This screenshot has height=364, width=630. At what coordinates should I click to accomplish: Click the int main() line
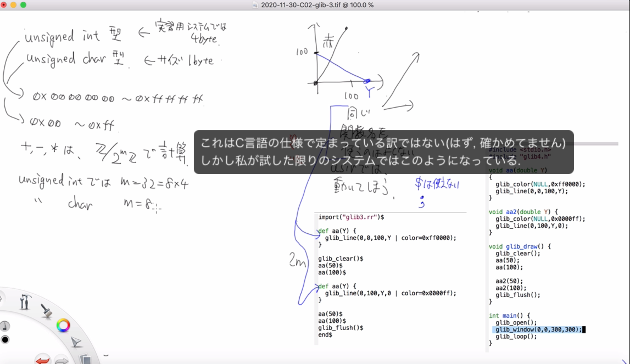coord(509,315)
